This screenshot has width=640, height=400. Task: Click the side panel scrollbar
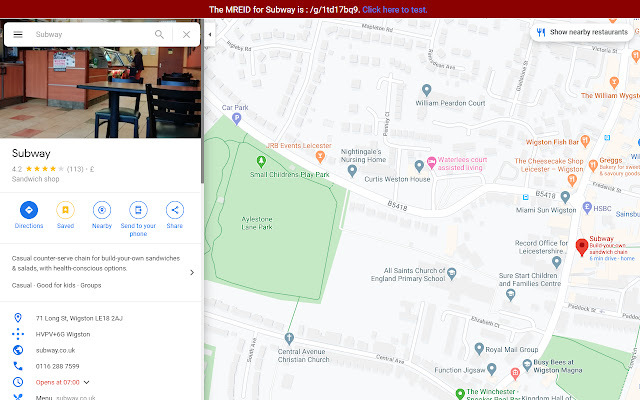pos(202,102)
